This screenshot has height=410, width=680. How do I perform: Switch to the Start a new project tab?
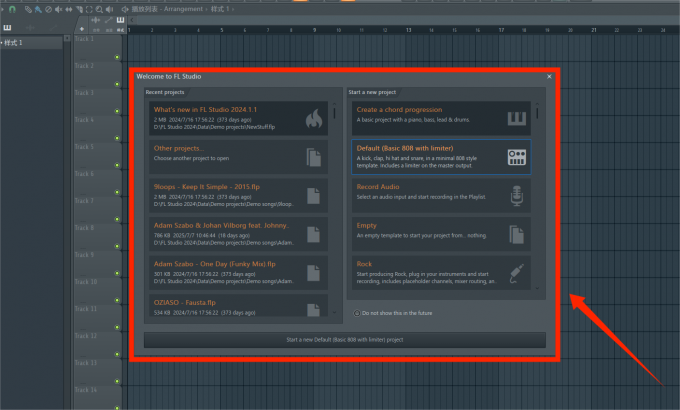tap(372, 92)
